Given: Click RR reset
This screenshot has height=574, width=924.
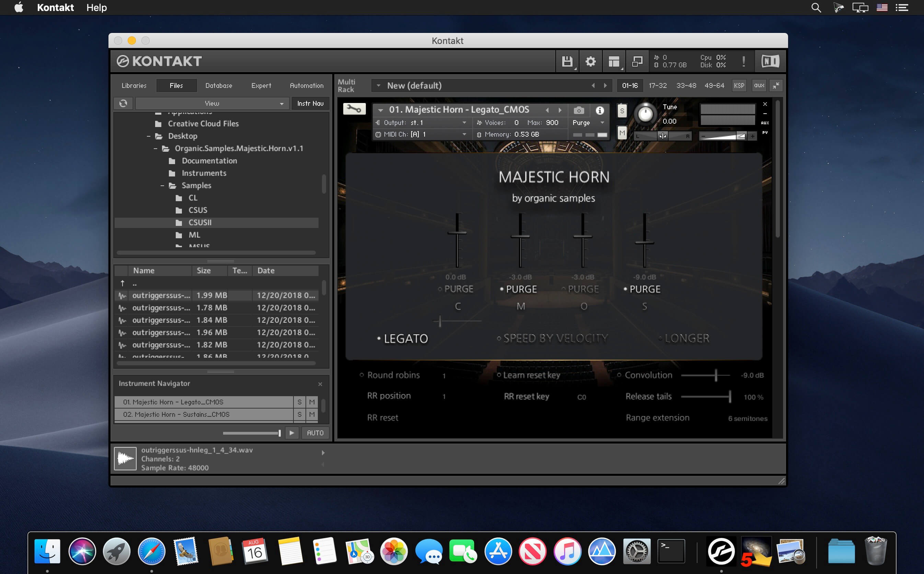Looking at the screenshot, I should [x=382, y=418].
